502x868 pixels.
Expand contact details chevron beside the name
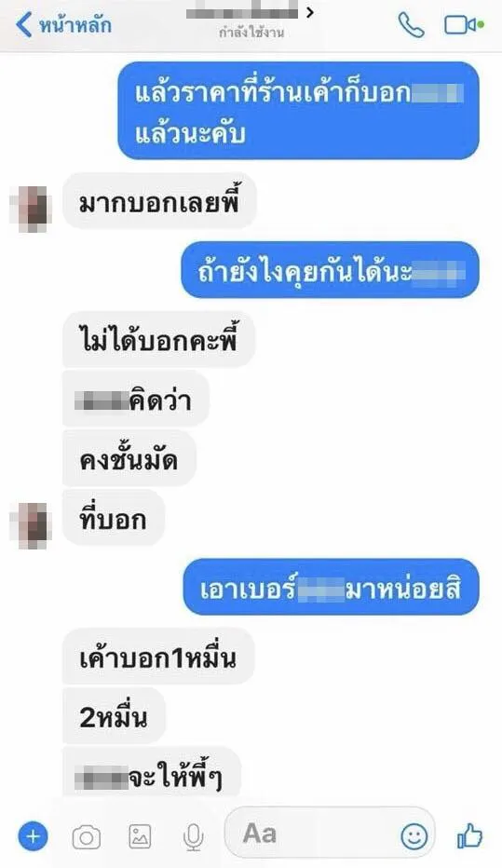pos(310,11)
